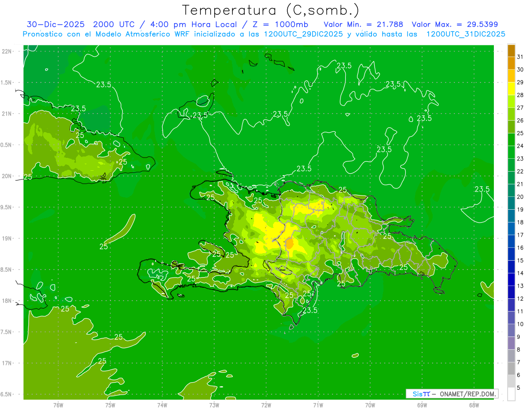Click the title Temperatura (C,somb.)
Viewport: 532px width, 411px height.
click(x=270, y=10)
